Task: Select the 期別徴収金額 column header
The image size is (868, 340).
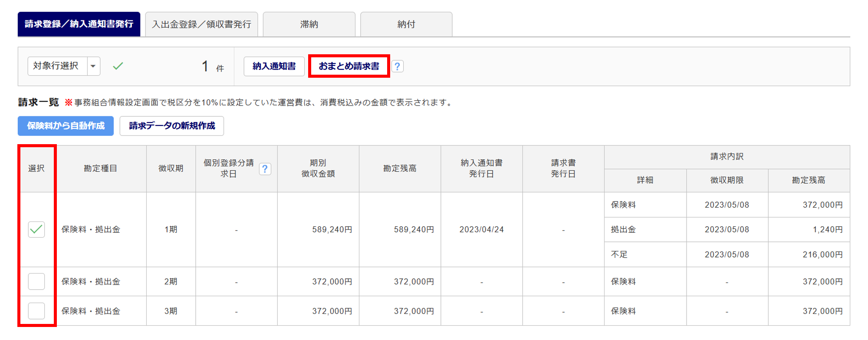Action: click(318, 168)
